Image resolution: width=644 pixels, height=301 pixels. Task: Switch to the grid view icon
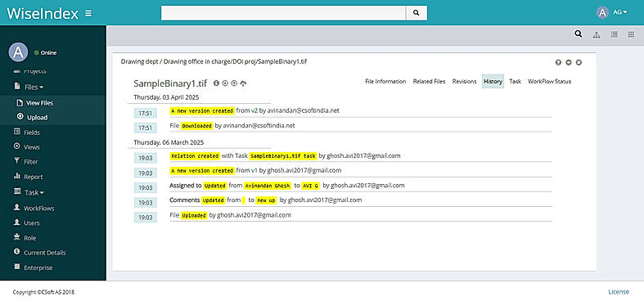631,34
